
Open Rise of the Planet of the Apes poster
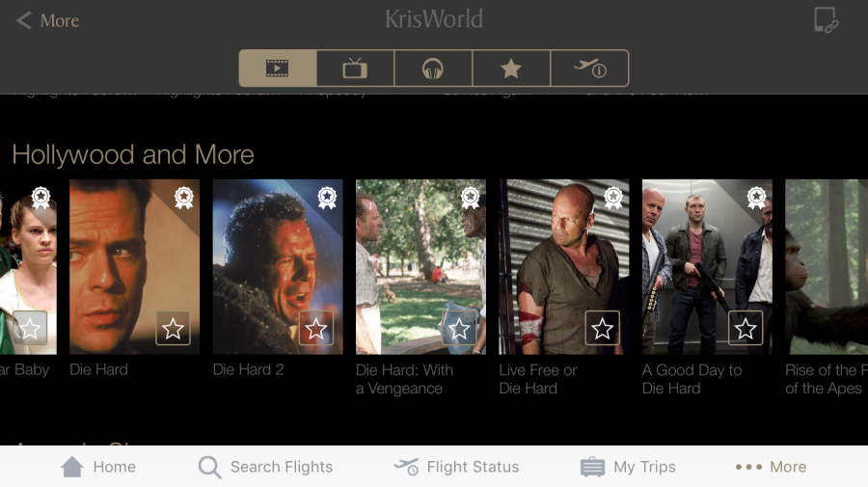[826, 267]
